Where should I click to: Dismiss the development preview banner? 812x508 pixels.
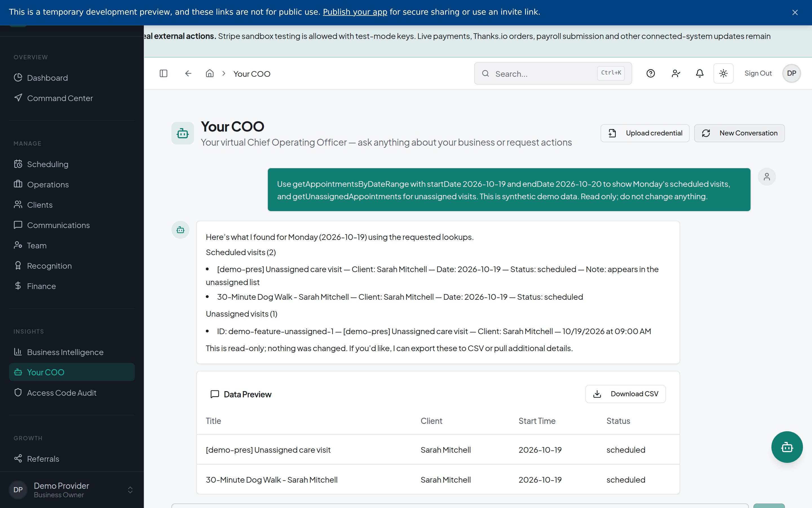[795, 12]
